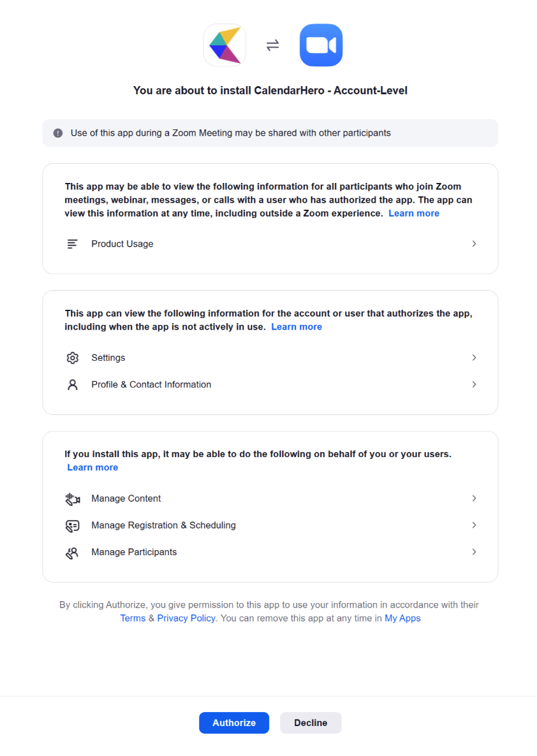Expand the Settings row chevron
Screen dimensions: 537x756
point(474,358)
